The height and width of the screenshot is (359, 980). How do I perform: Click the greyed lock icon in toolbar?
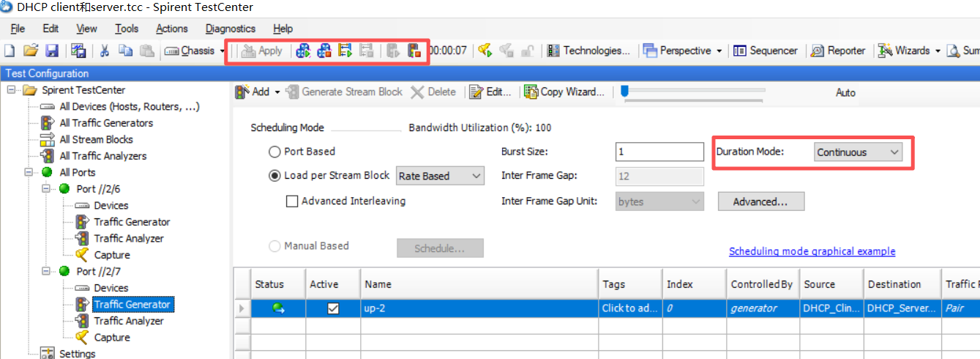pyautogui.click(x=527, y=51)
